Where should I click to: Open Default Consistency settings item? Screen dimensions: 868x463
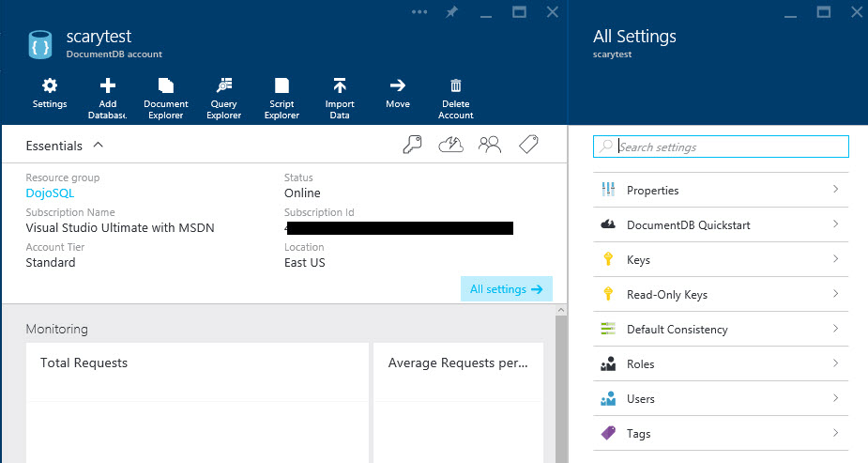tap(721, 329)
